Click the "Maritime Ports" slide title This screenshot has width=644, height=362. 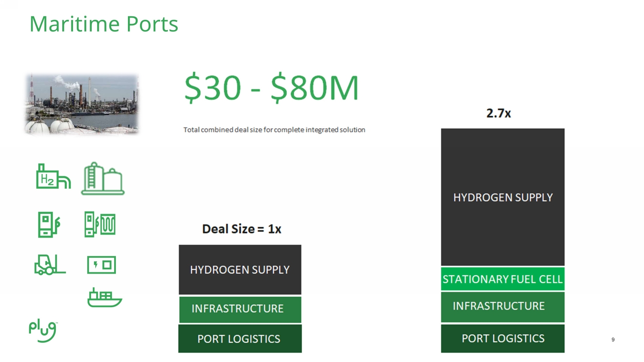103,24
